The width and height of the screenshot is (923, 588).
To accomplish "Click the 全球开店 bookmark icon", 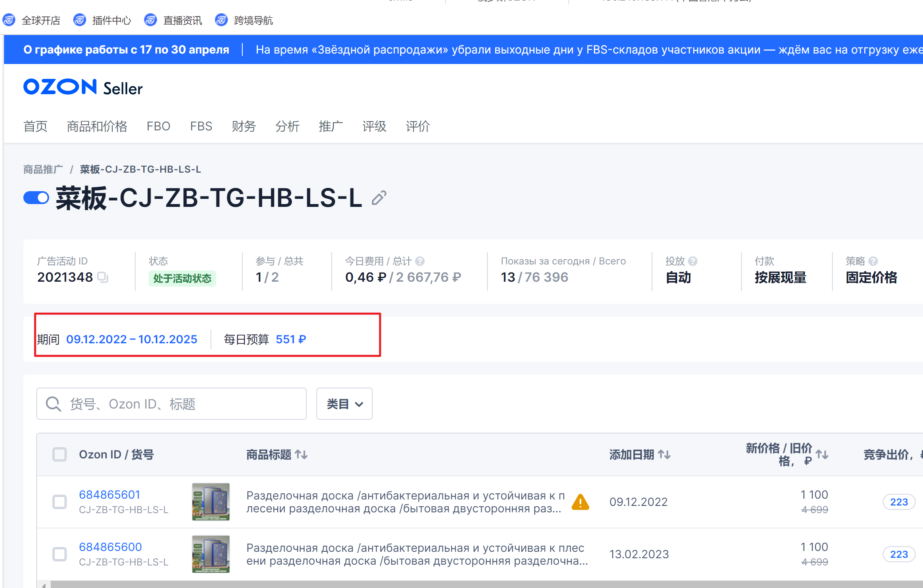I will point(9,20).
